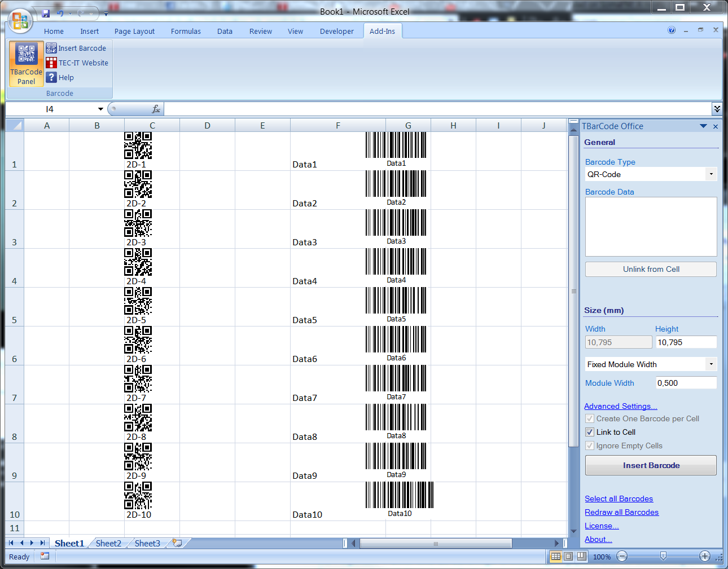Switch to Sheet2 tab

tap(108, 543)
